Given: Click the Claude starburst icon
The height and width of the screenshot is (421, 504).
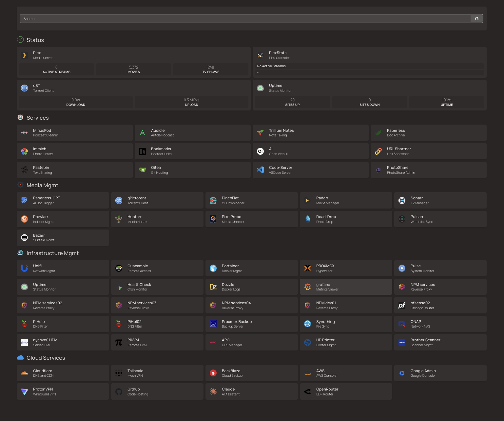Looking at the screenshot, I should tap(213, 391).
